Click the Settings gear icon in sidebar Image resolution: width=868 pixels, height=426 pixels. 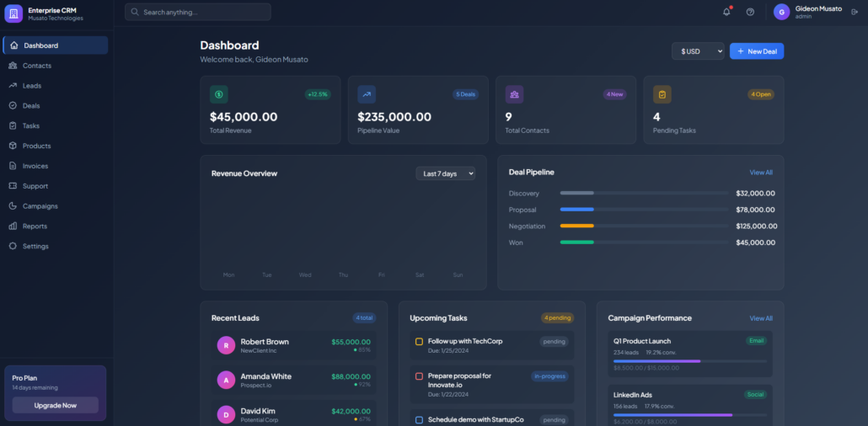[13, 246]
